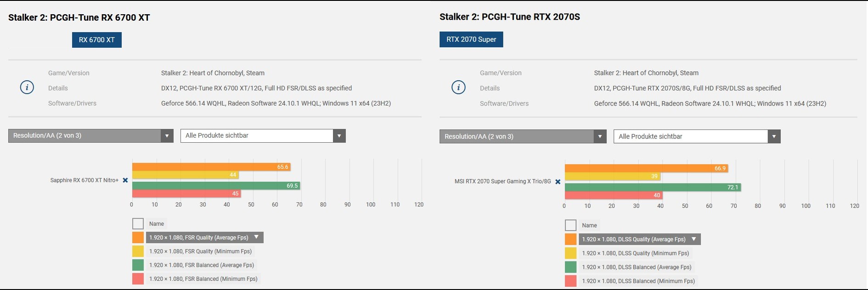Open Resolution/AA dropdown in RTX 2070S chart

click(x=523, y=136)
